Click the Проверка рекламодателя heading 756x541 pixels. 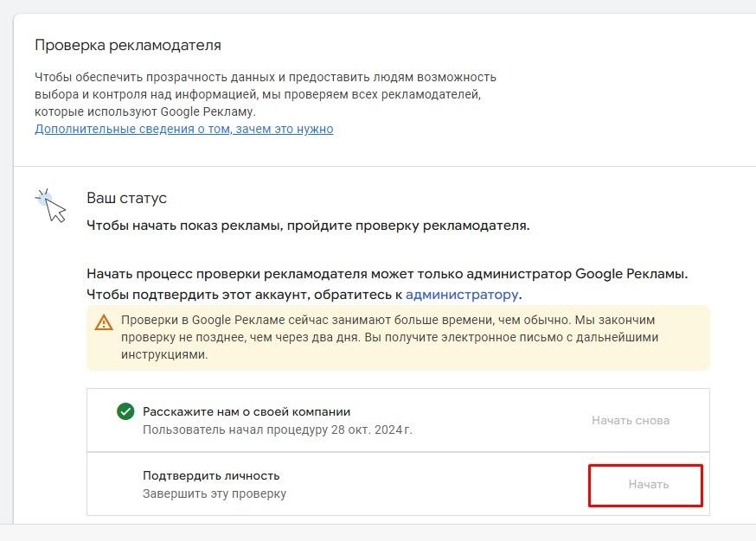click(128, 45)
